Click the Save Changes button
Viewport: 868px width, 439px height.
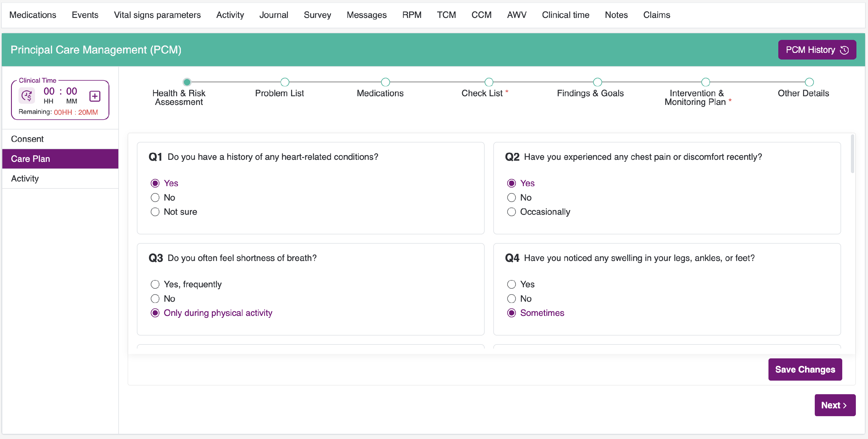point(805,369)
